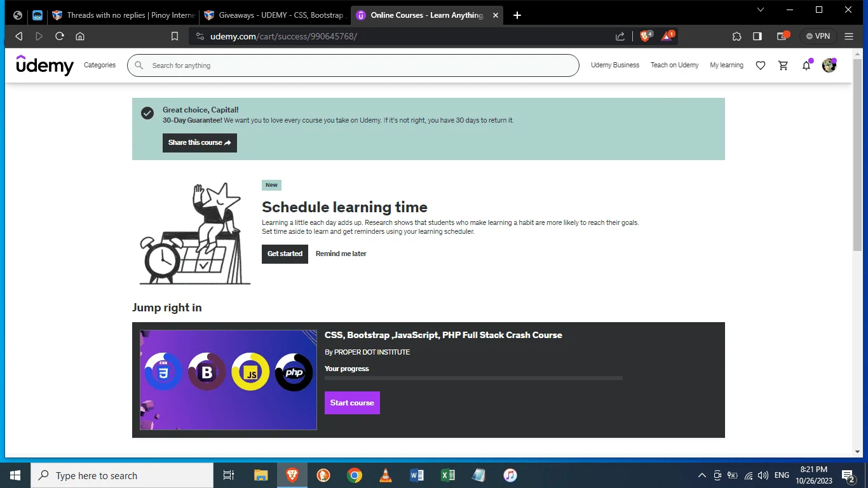Open the ENG language selector
Screen dimensions: 868x488
coord(782,475)
